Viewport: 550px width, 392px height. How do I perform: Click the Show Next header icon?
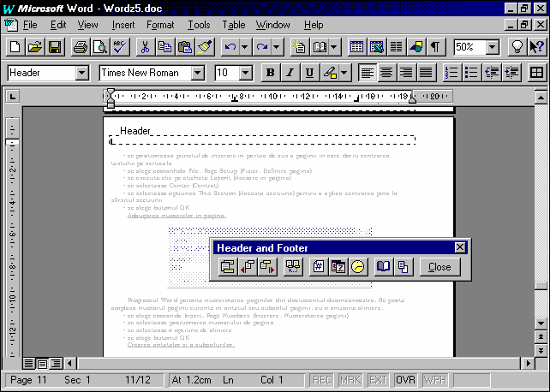pos(267,267)
